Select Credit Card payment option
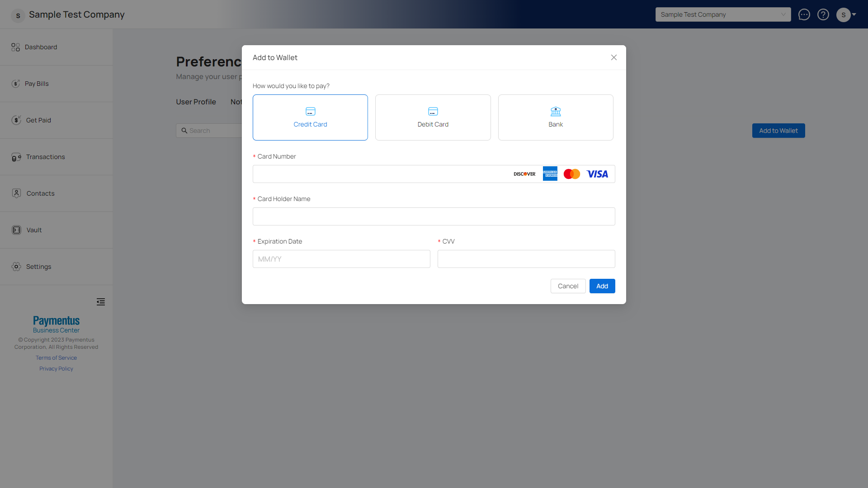This screenshot has width=868, height=488. click(x=310, y=117)
